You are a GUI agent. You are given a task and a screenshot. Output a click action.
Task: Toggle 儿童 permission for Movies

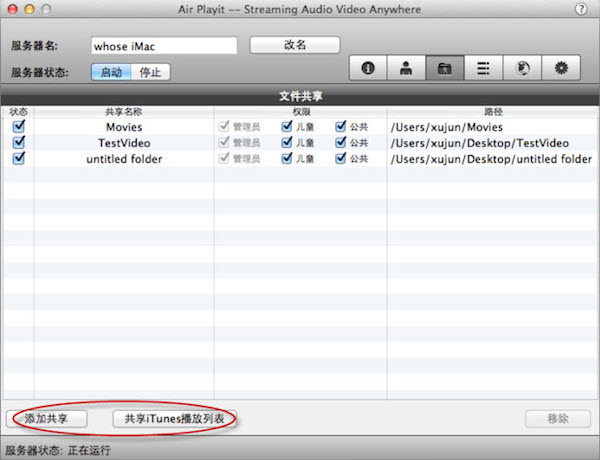coord(287,126)
